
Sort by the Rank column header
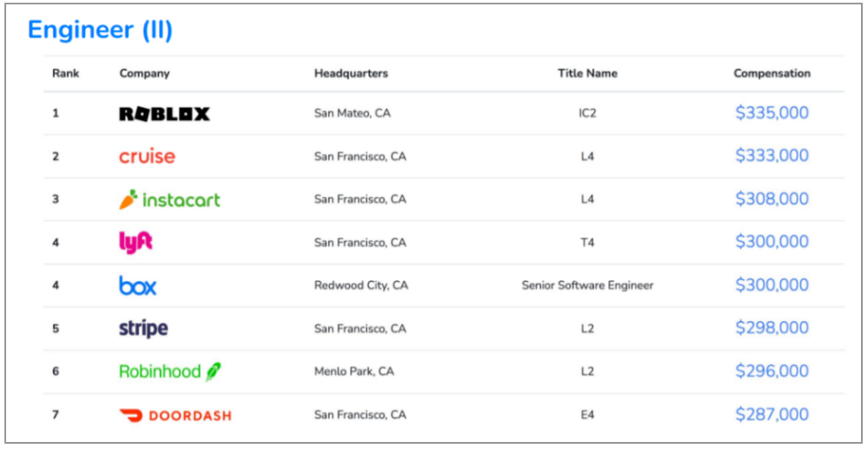tap(66, 73)
